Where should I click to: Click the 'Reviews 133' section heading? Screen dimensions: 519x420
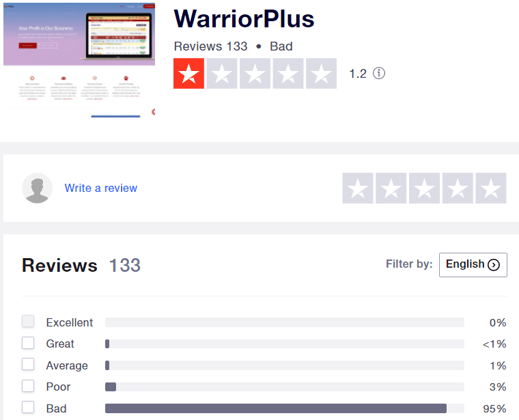(x=81, y=266)
